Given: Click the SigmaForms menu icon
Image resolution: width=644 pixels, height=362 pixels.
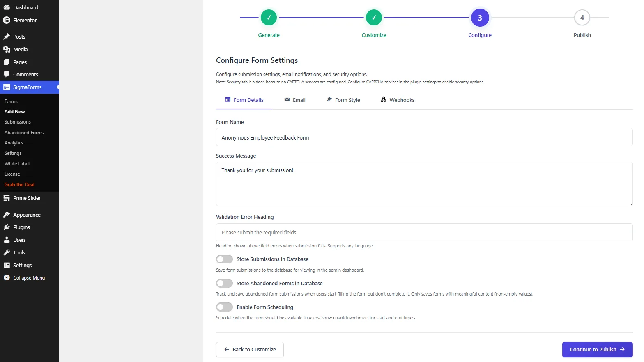Looking at the screenshot, I should click(7, 87).
